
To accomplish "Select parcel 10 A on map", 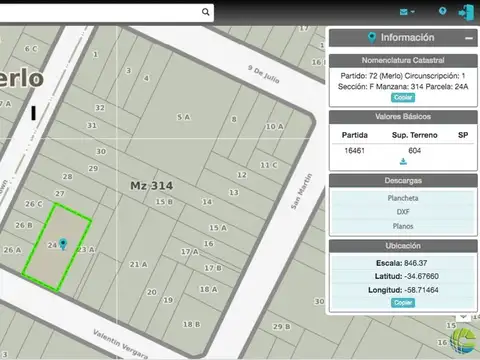I will (x=274, y=127).
